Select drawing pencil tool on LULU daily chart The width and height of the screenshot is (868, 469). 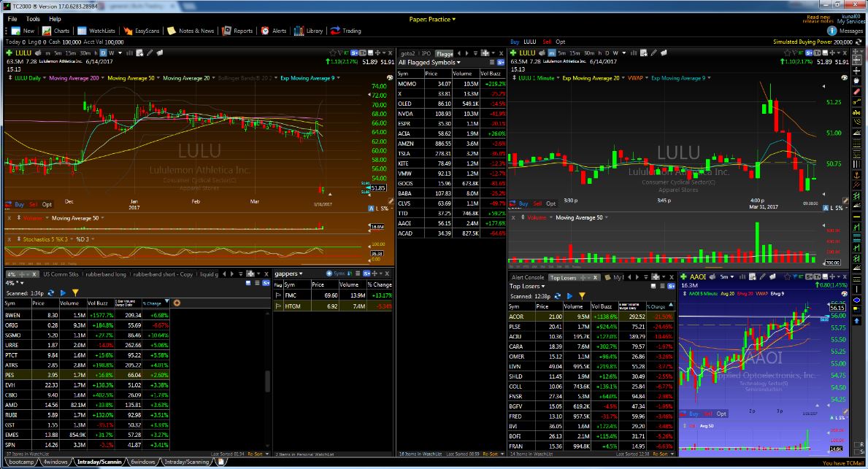coord(150,53)
